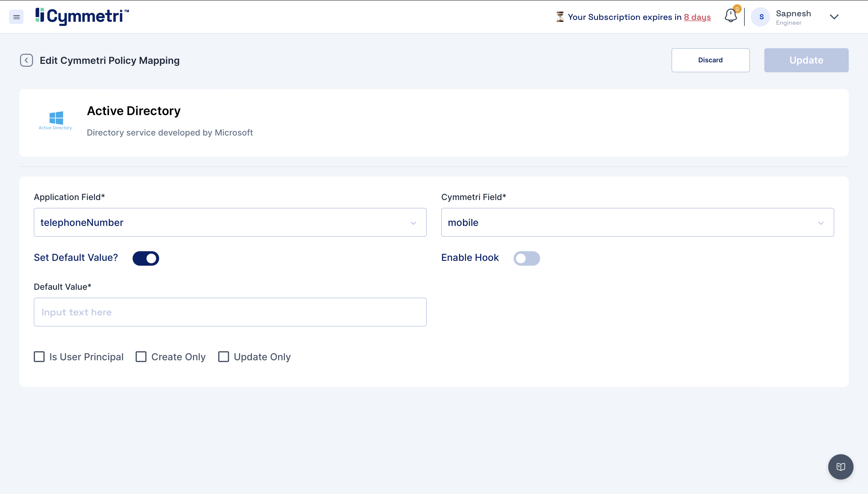
Task: Click the Active Directory application logo
Action: 56,120
